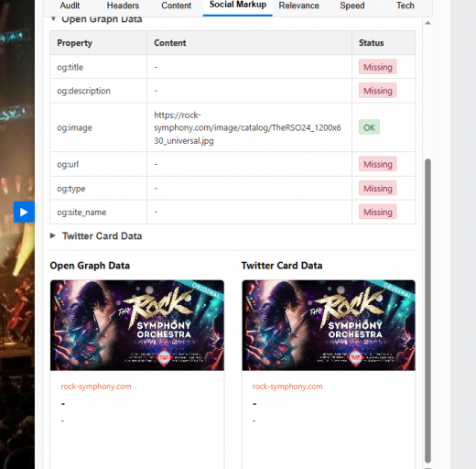The height and width of the screenshot is (469, 476).
Task: Open the Content tab
Action: point(177,5)
